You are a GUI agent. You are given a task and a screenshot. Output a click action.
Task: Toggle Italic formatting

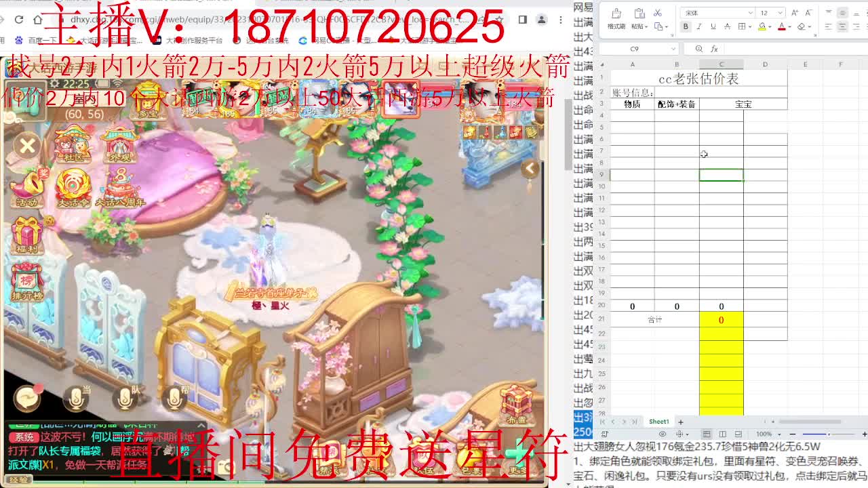coord(699,26)
